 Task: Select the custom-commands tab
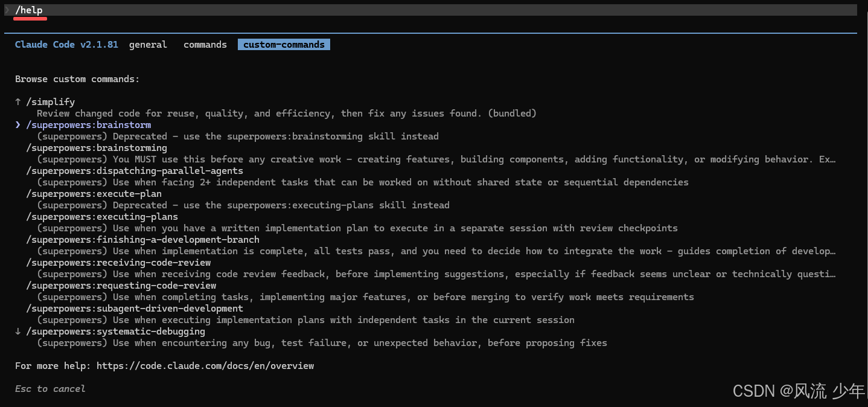(x=284, y=45)
